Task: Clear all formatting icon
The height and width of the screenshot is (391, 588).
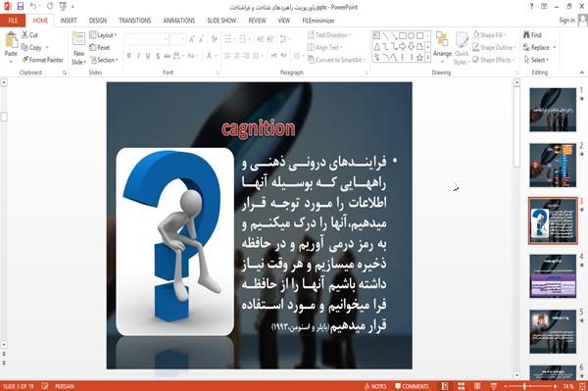Action: pyautogui.click(x=214, y=39)
